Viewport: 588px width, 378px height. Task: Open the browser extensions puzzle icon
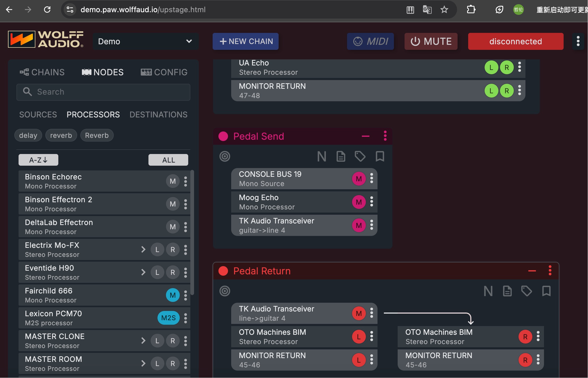(471, 10)
